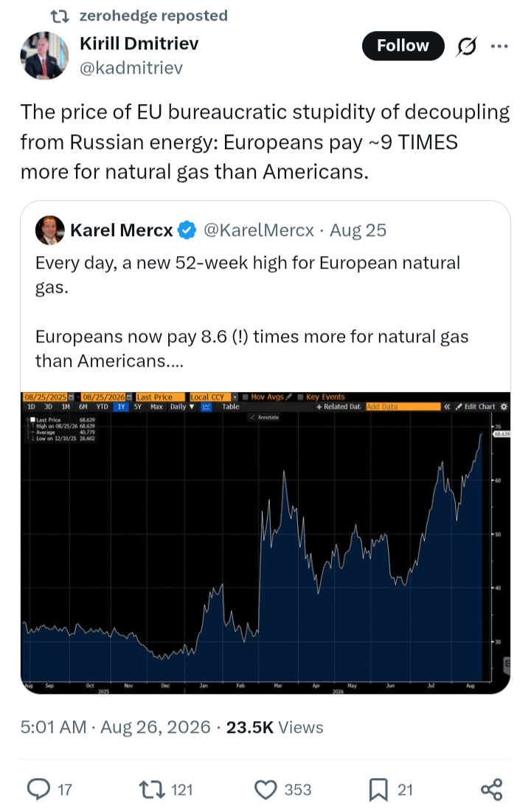This screenshot has width=531, height=812.
Task: Open the @kadmitriev handle link
Action: point(131,68)
